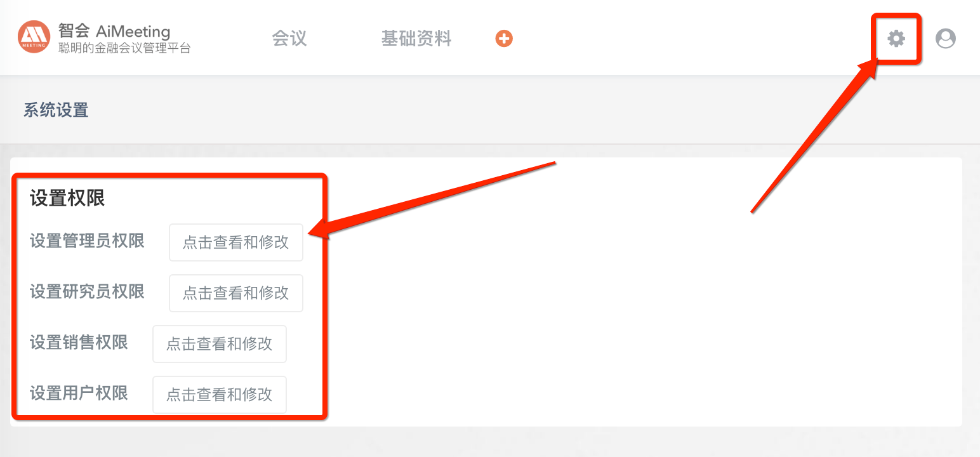The image size is (980, 457).
Task: Click the 系统设置 page title
Action: [x=56, y=110]
